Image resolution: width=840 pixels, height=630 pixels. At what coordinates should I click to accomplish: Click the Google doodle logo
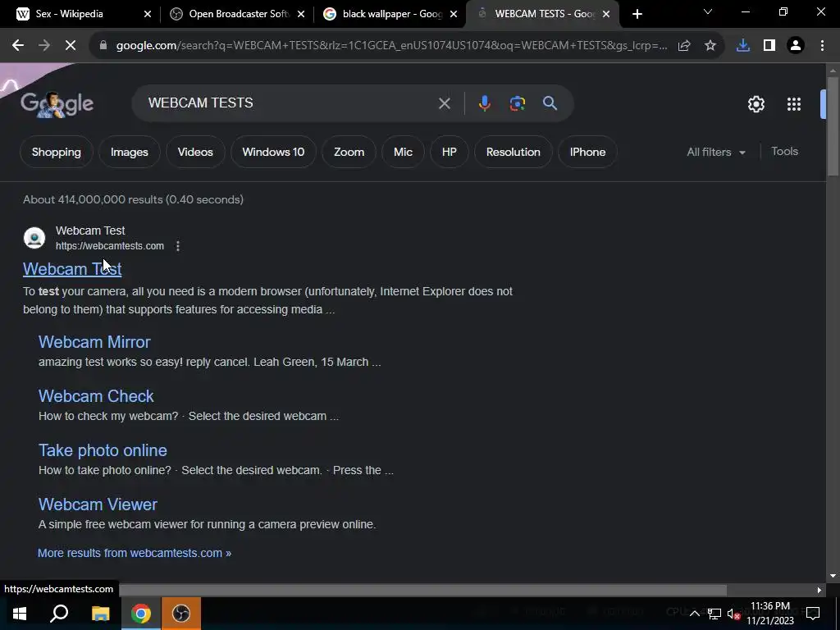pos(57,104)
